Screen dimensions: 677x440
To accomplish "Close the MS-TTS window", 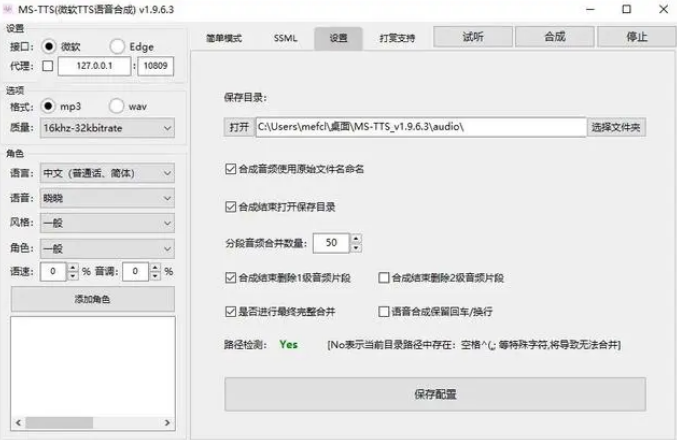I will (664, 9).
